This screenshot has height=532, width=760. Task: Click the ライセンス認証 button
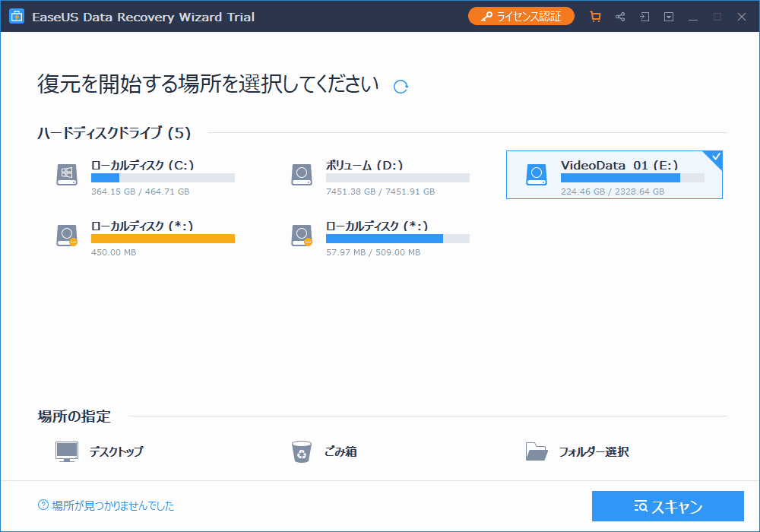[521, 17]
